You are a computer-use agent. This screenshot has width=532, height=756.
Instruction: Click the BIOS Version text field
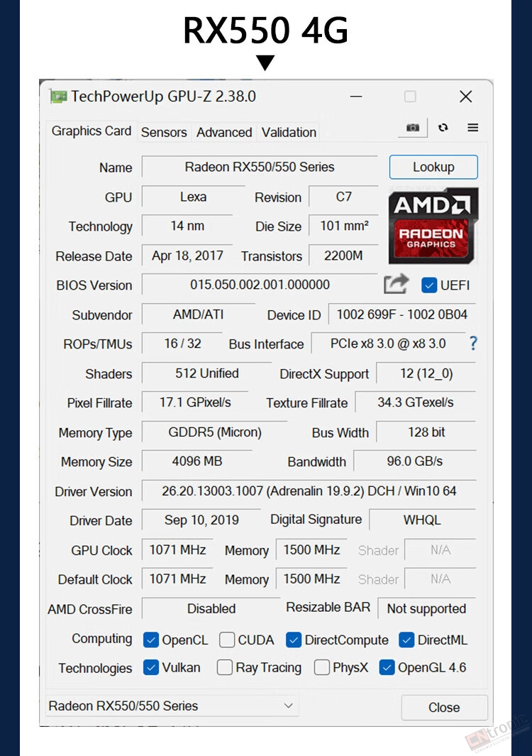click(260, 285)
